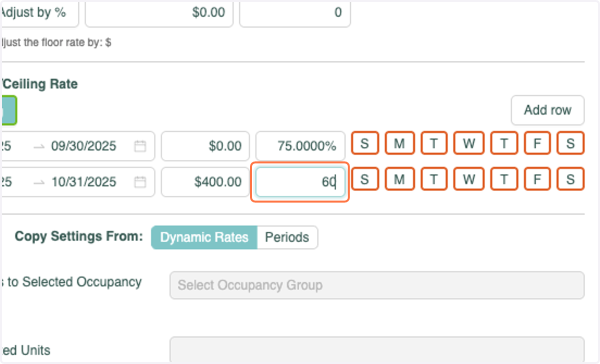This screenshot has height=364, width=600.
Task: Click the $400.00 rate field
Action: pyautogui.click(x=205, y=181)
